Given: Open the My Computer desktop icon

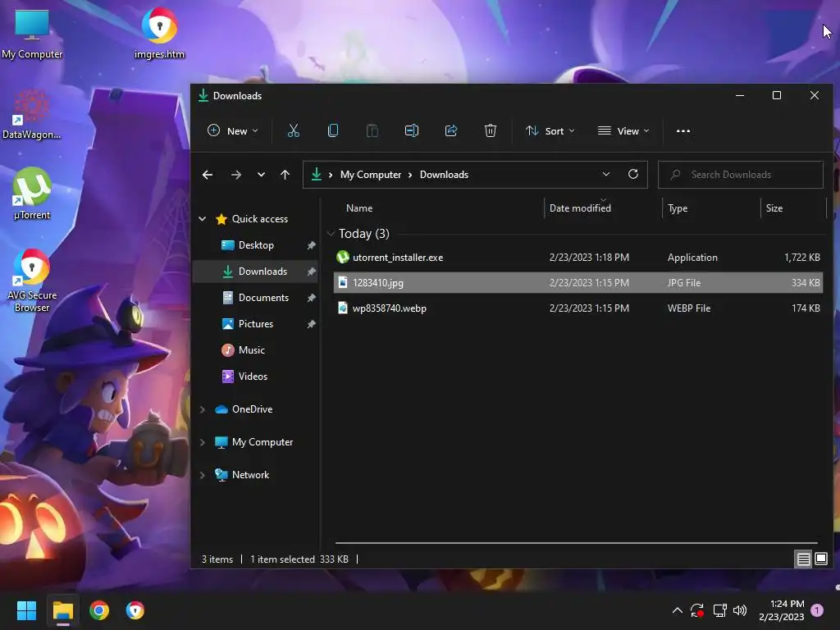Looking at the screenshot, I should [x=32, y=33].
